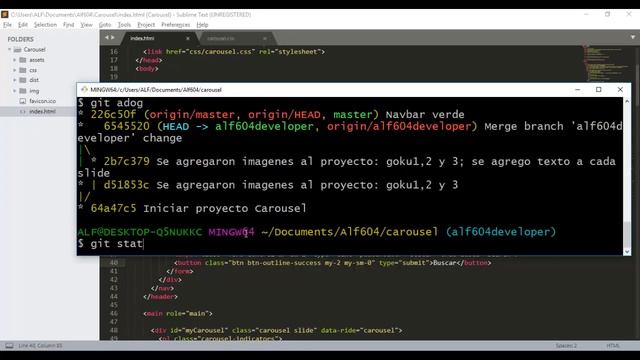Image resolution: width=640 pixels, height=360 pixels.
Task: Click commit hash 226c50f in terminal
Action: point(113,115)
